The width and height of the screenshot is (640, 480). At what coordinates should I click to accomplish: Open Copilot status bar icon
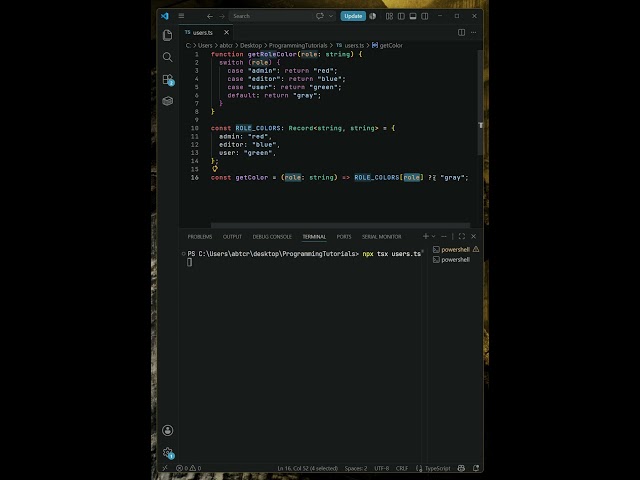461,468
